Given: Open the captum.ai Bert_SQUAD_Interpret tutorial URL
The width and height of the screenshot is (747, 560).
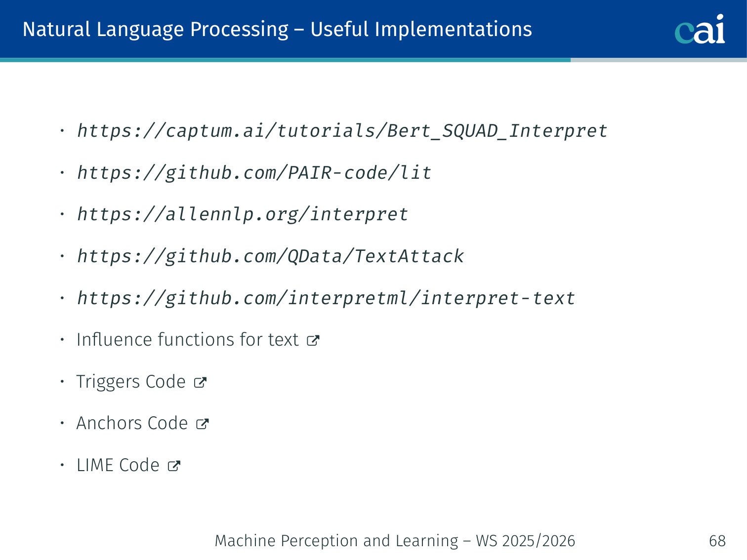Looking at the screenshot, I should [342, 131].
